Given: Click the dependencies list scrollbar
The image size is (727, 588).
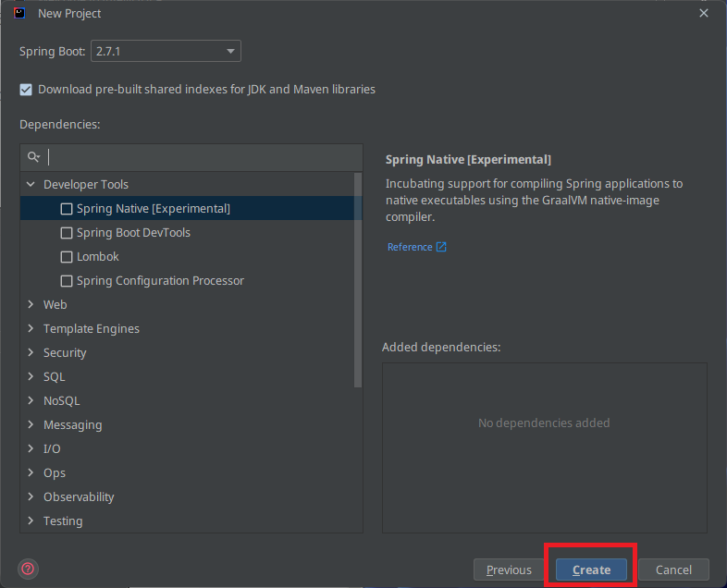Looking at the screenshot, I should pos(357,280).
